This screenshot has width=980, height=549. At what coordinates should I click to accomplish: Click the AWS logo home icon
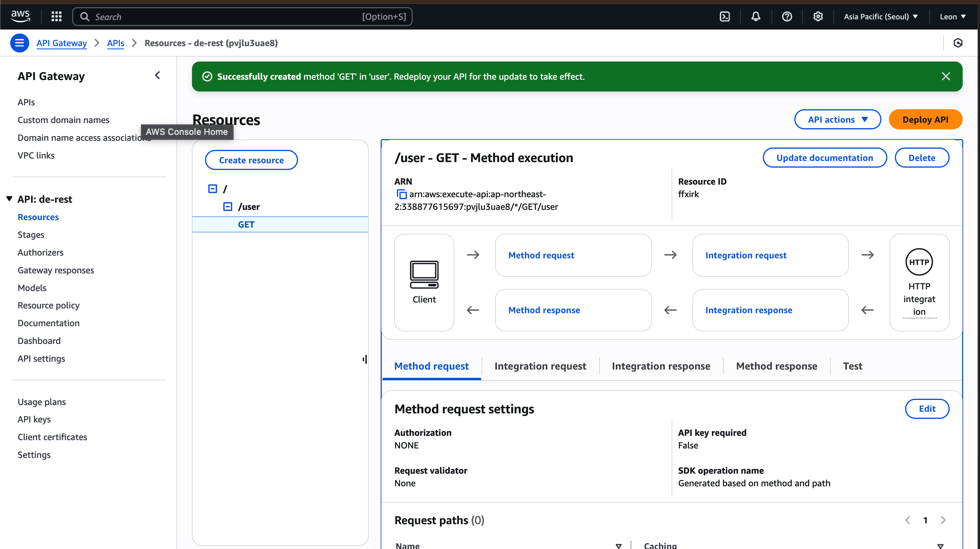tap(20, 17)
